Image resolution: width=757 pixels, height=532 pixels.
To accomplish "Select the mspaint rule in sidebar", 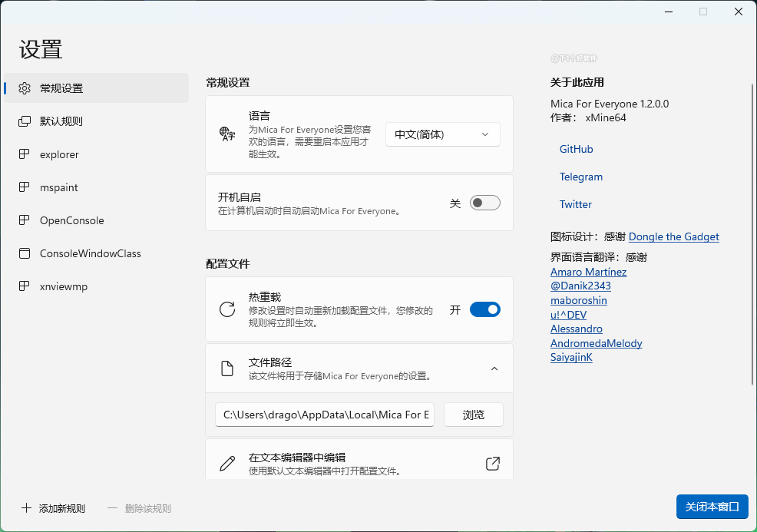I will click(59, 187).
